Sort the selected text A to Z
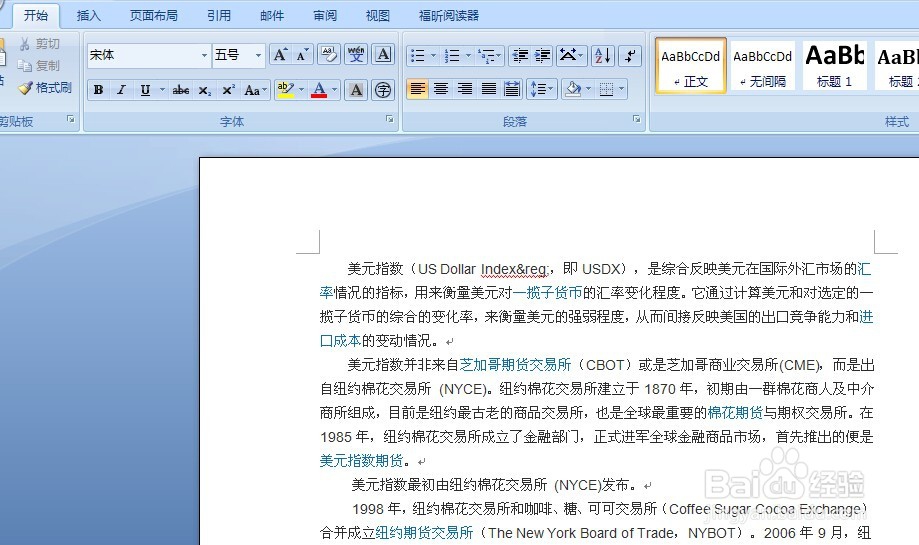The width and height of the screenshot is (919, 545). pyautogui.click(x=603, y=56)
